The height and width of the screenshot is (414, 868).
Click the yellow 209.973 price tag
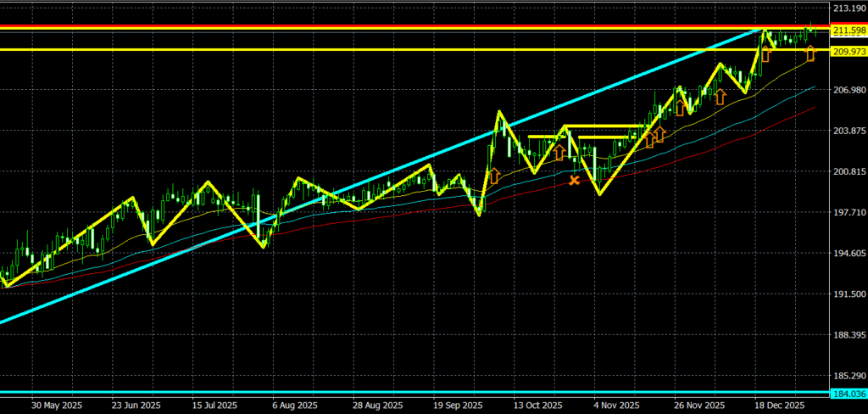(x=848, y=52)
